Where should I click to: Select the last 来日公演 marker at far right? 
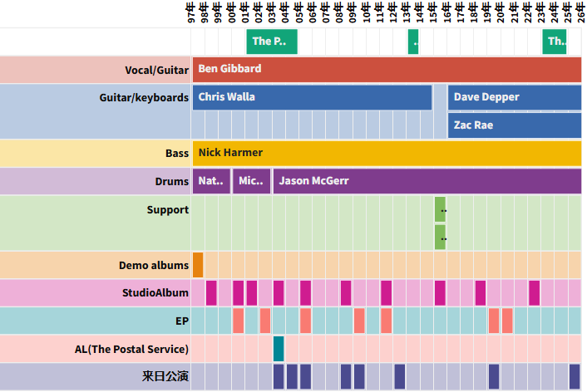(x=575, y=376)
